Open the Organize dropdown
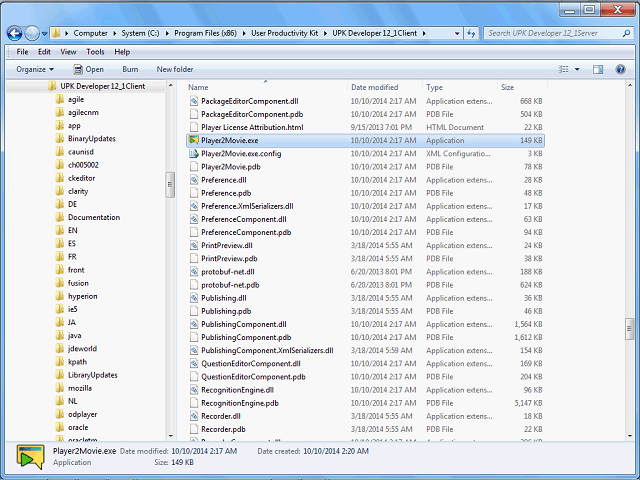 click(x=35, y=69)
